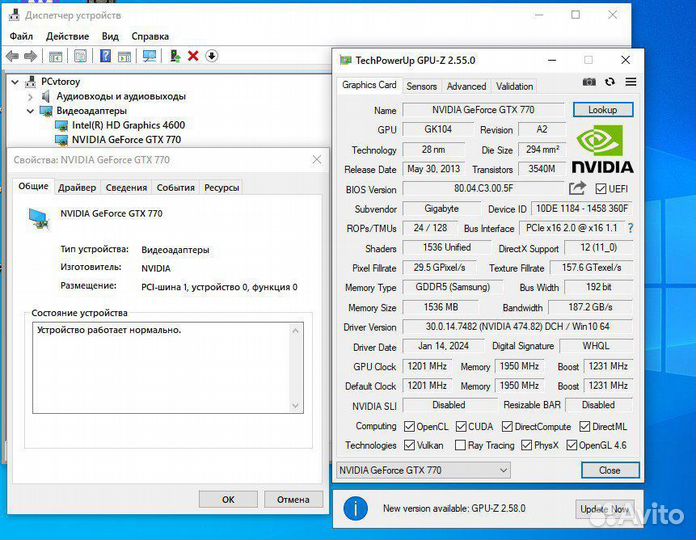Switch to the Ресурсы tab
This screenshot has height=540, width=696.
point(221,188)
